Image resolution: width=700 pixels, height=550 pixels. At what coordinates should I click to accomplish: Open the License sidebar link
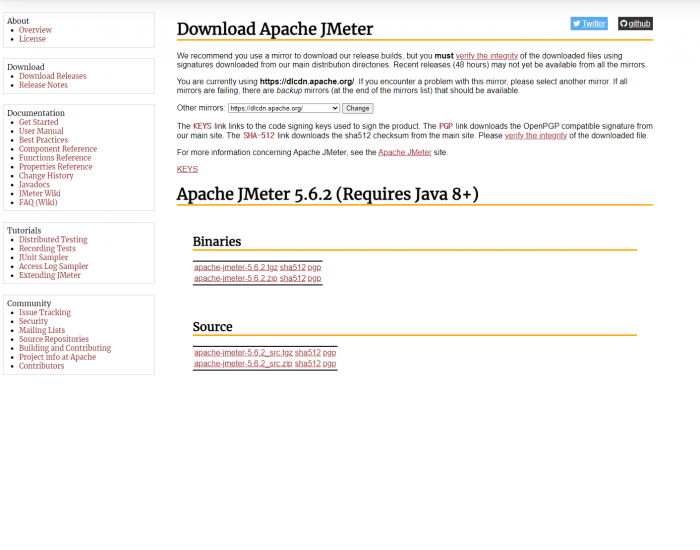click(32, 39)
